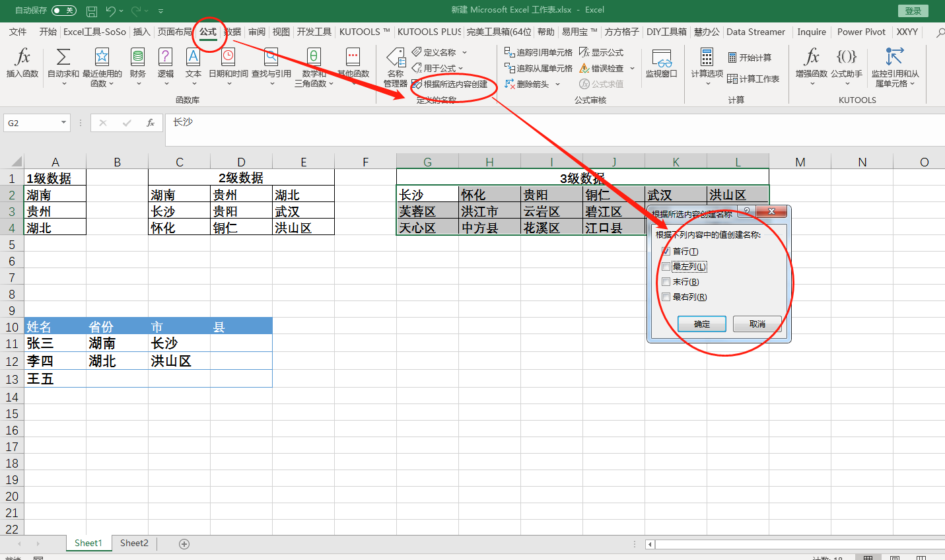Open Math and Trig (数学和三角函数) functions
The height and width of the screenshot is (560, 945).
pyautogui.click(x=314, y=67)
